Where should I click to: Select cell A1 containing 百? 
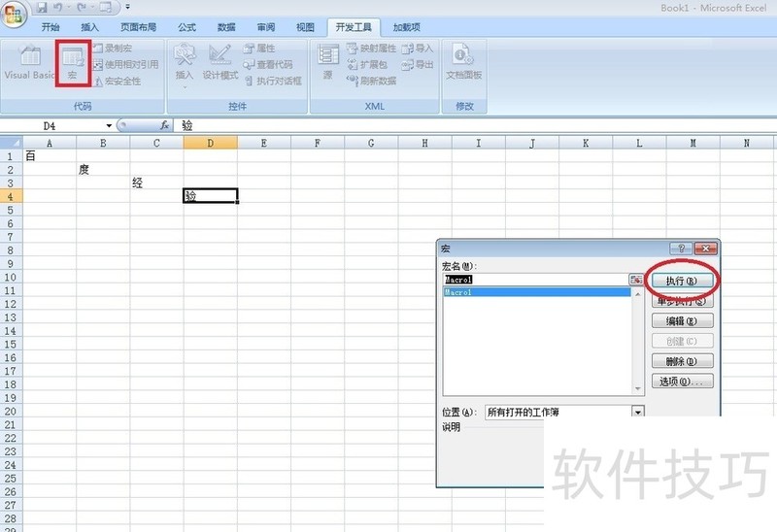click(x=50, y=156)
